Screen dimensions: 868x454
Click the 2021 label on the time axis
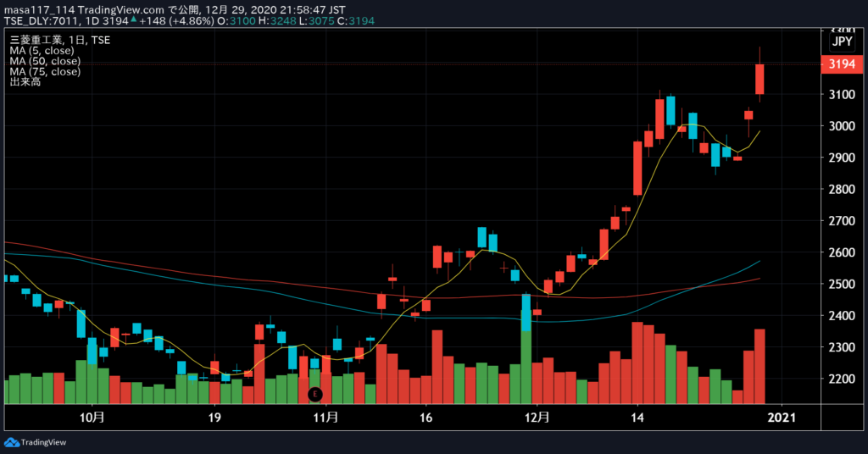[782, 417]
